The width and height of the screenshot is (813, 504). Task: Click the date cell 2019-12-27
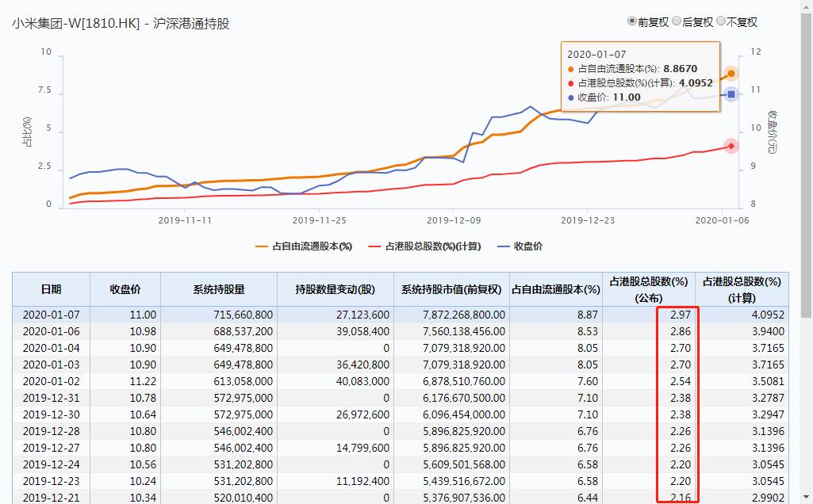[x=52, y=448]
